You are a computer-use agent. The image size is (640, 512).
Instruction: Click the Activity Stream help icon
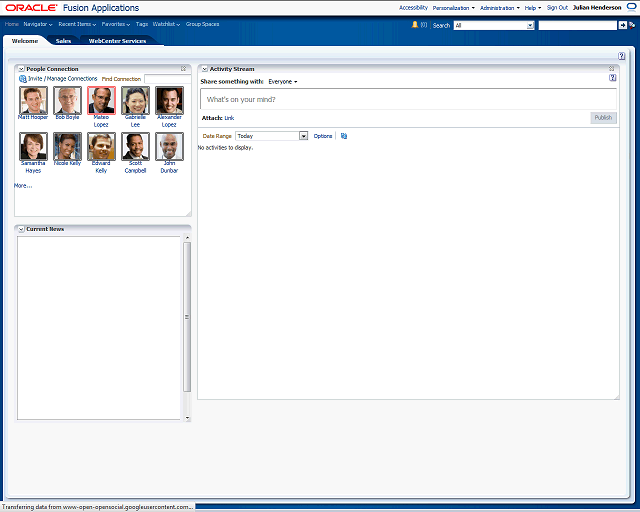tap(612, 78)
